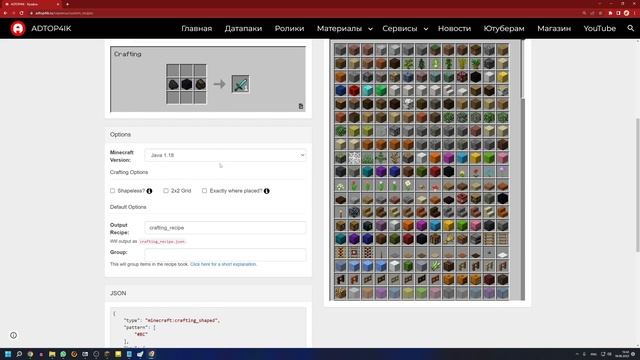Open Windows taskbar search

pyautogui.click(x=19, y=354)
